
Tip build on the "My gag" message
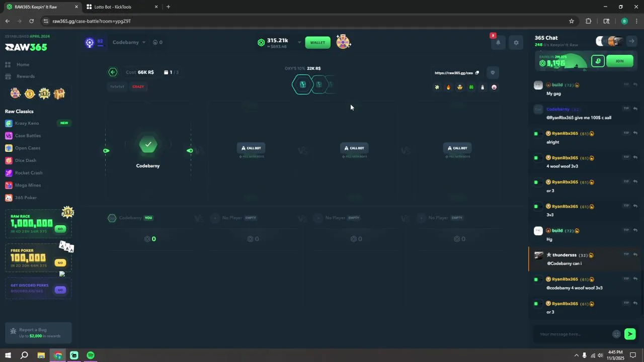(626, 84)
